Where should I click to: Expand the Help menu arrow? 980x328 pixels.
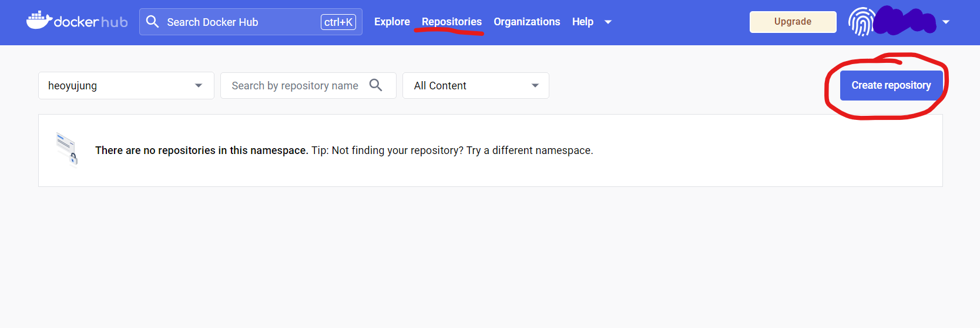coord(608,22)
